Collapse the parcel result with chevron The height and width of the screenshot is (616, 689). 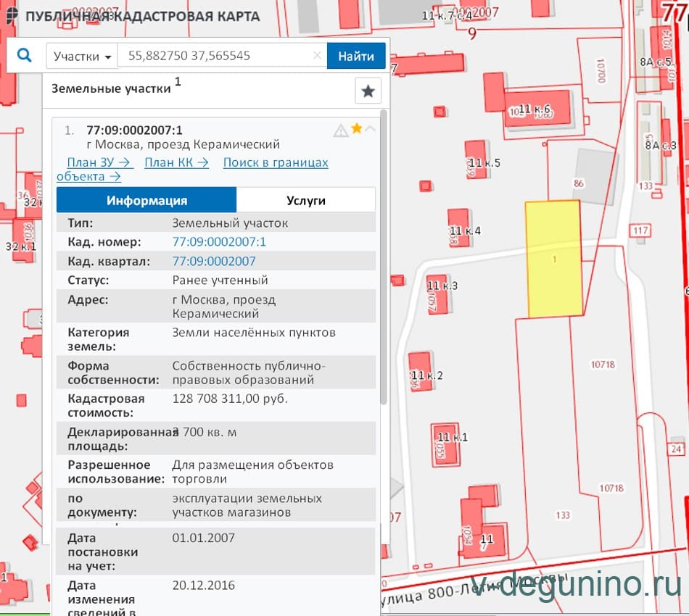(371, 129)
